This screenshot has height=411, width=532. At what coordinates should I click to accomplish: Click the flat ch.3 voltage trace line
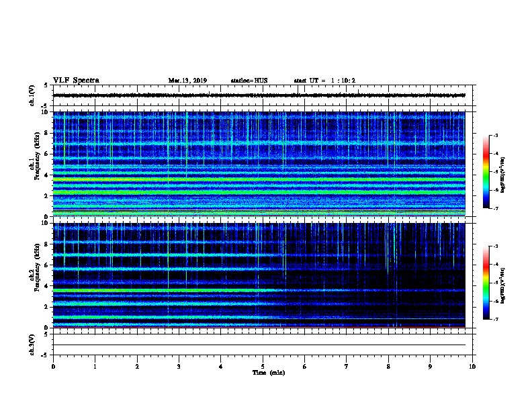[259, 345]
